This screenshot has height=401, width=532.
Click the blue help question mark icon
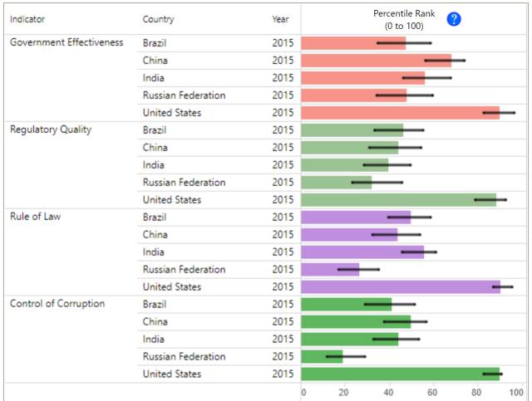[x=454, y=19]
